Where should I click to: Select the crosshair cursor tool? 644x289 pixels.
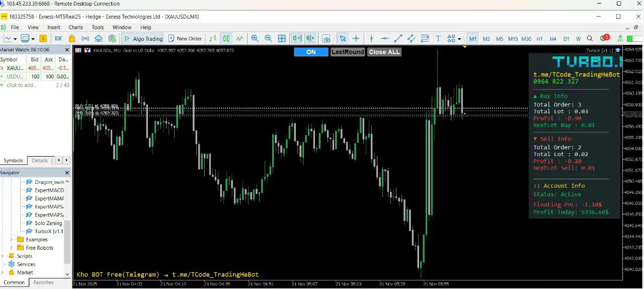click(x=356, y=38)
